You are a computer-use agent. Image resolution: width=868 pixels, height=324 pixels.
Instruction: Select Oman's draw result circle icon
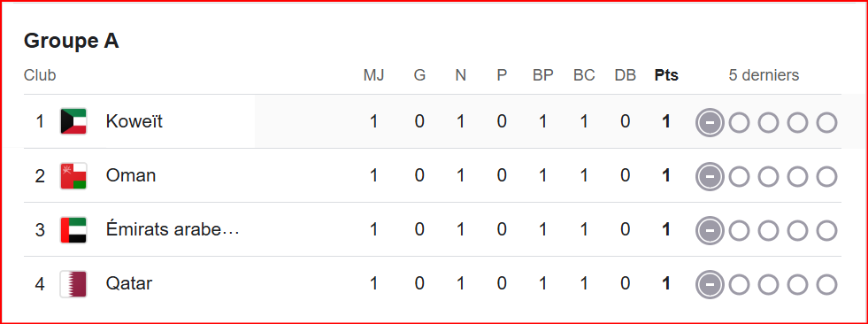[x=710, y=176]
